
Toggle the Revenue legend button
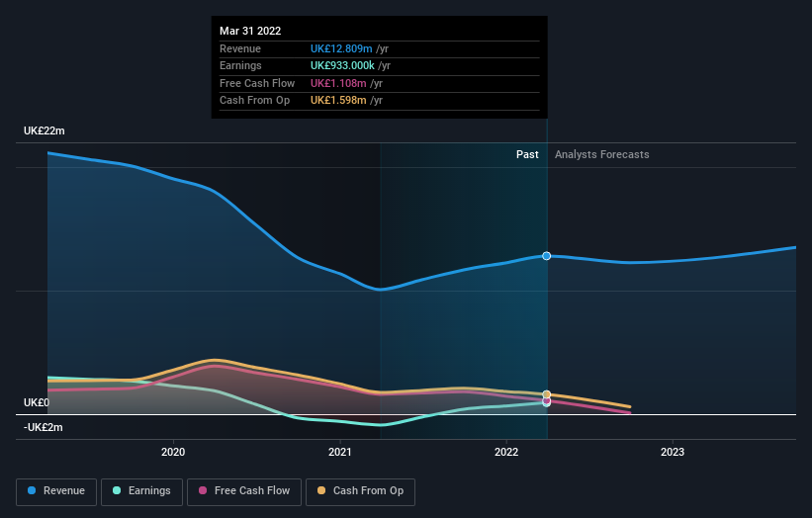(56, 491)
